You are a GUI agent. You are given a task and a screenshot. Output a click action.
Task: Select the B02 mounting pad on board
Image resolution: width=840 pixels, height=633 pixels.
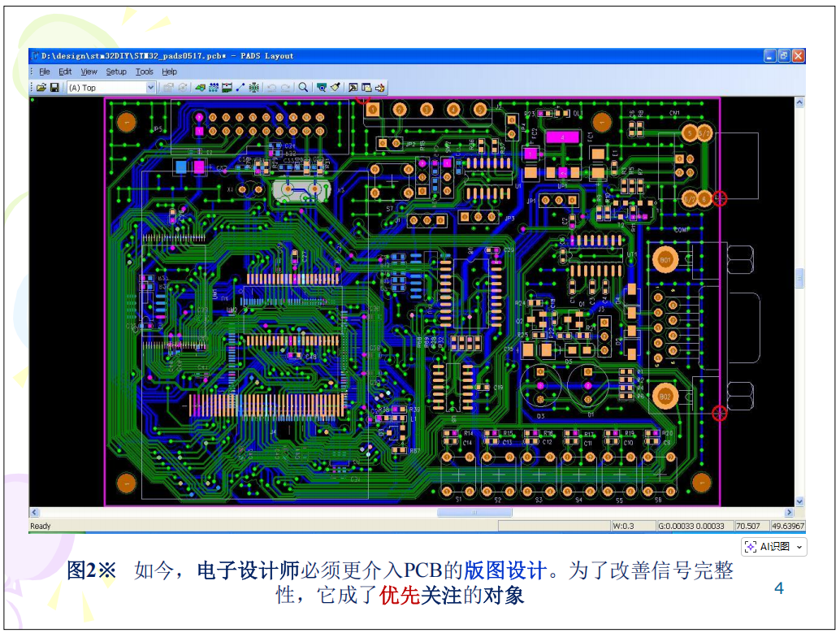coord(665,397)
